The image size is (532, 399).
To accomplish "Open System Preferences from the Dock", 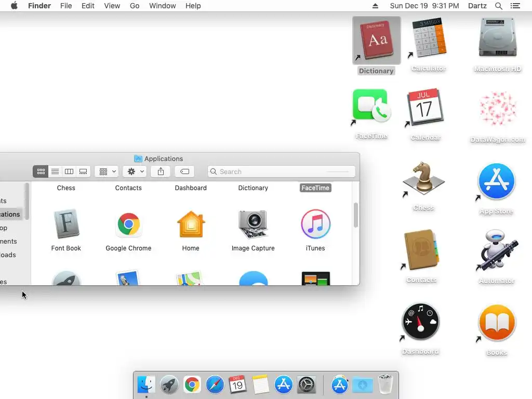I will [x=307, y=385].
